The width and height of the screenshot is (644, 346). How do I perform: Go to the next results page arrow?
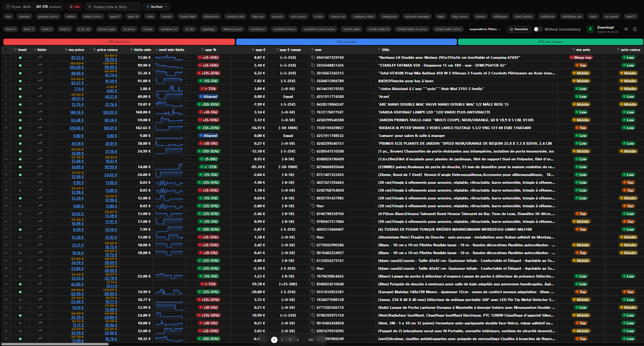pos(318,340)
